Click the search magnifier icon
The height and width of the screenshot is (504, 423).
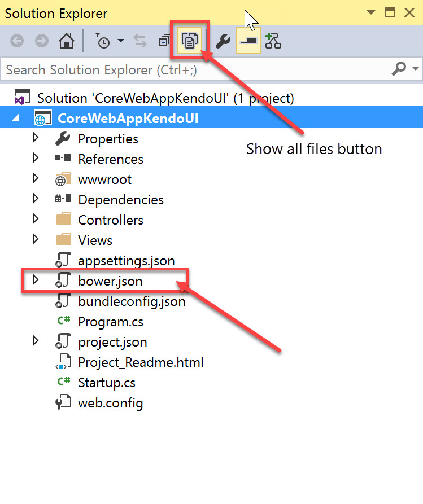click(x=399, y=69)
